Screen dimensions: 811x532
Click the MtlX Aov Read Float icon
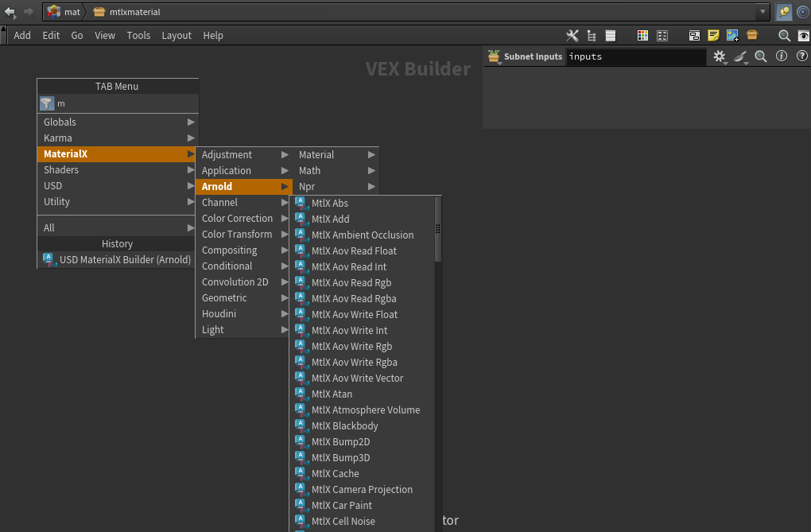point(301,251)
